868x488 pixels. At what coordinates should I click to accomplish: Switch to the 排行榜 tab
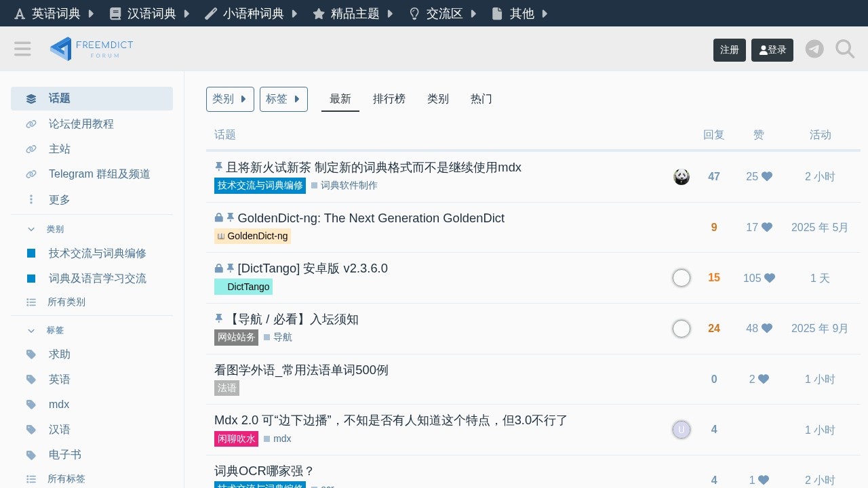pos(389,99)
